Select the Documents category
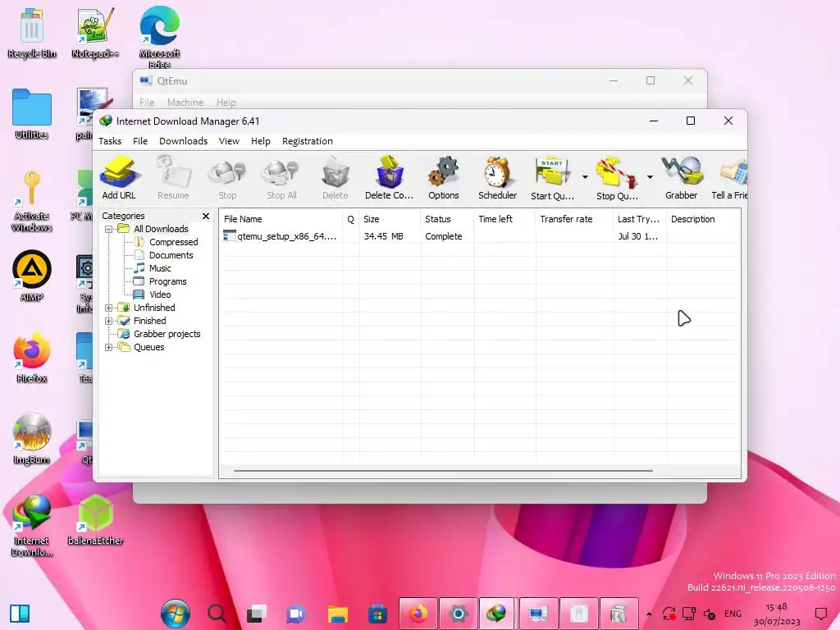 pos(171,255)
